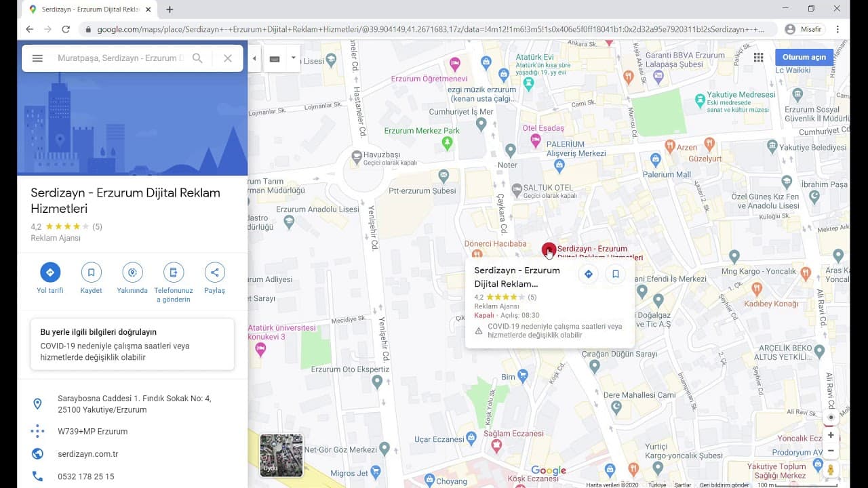Click the address Saraybosna Caddesi row
Screen dimensions: 868x488
[132, 404]
